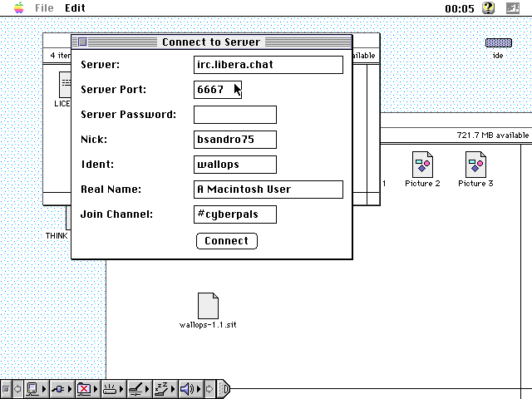Collapse the Control Strip using its end tab

tap(224, 388)
